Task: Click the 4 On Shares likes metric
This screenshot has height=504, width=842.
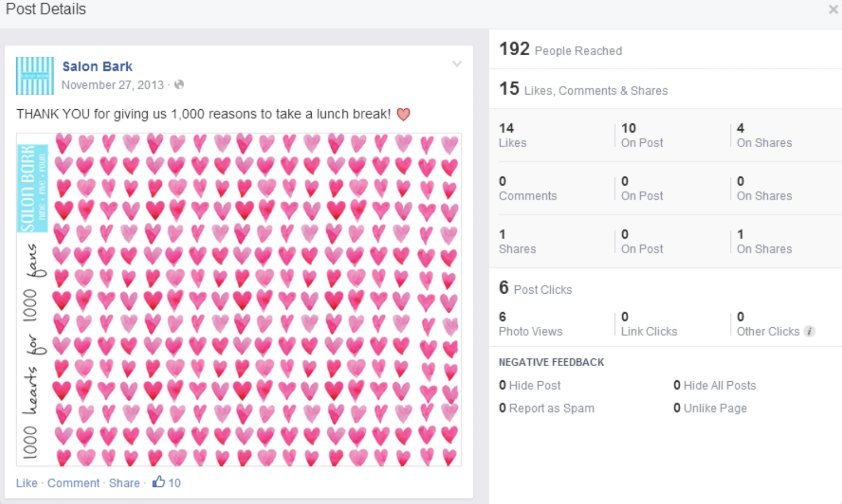Action: click(764, 135)
